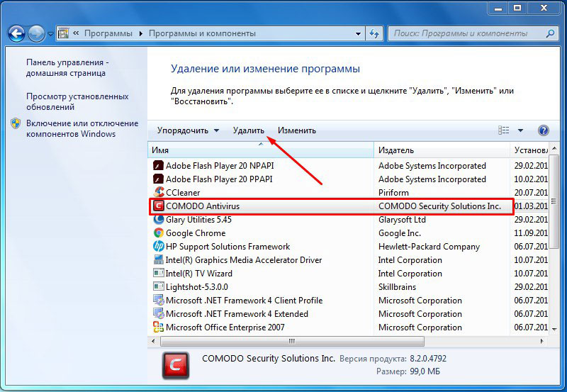567x392 pixels.
Task: Click the HP Support Solutions Framework icon
Action: (x=159, y=247)
